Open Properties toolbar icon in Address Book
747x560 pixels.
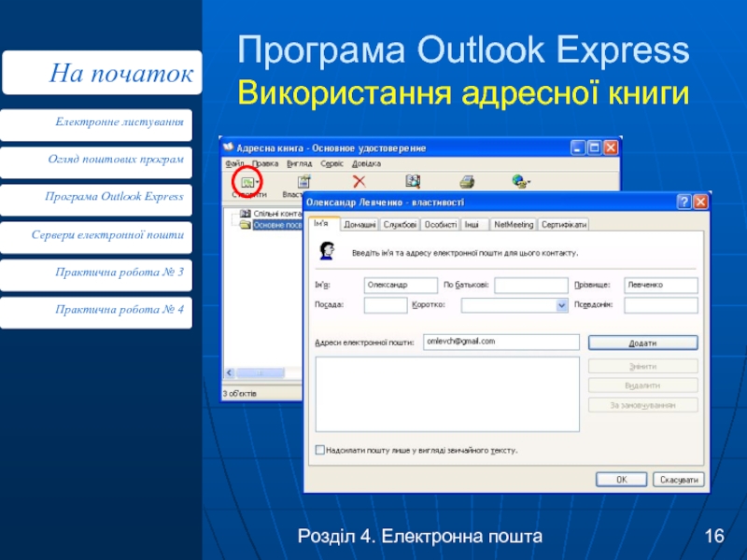point(303,181)
